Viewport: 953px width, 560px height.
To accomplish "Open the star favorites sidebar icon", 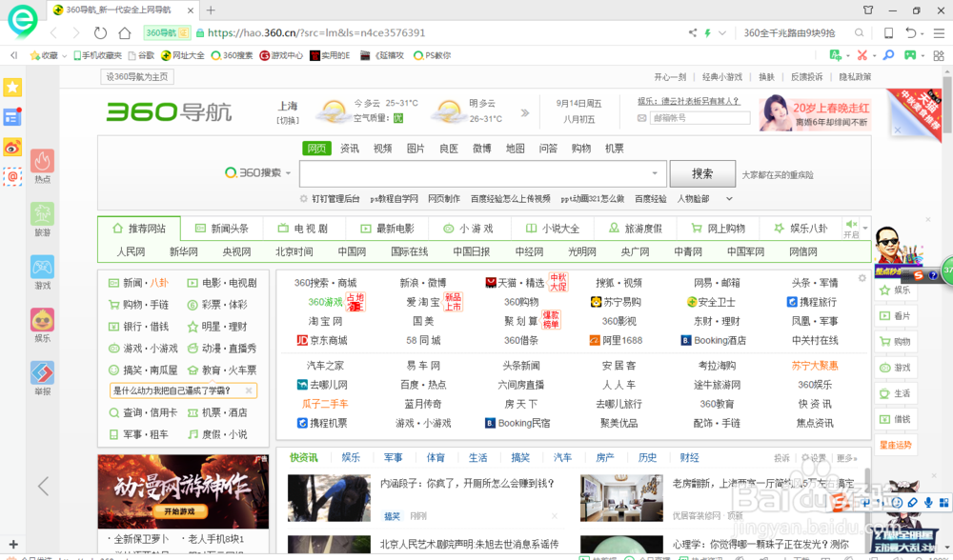I will (x=12, y=88).
